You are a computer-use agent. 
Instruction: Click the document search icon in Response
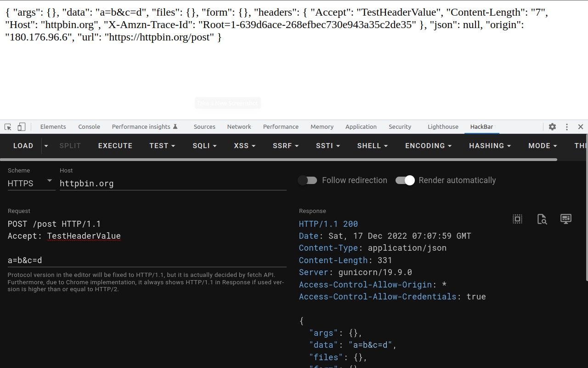coord(542,219)
